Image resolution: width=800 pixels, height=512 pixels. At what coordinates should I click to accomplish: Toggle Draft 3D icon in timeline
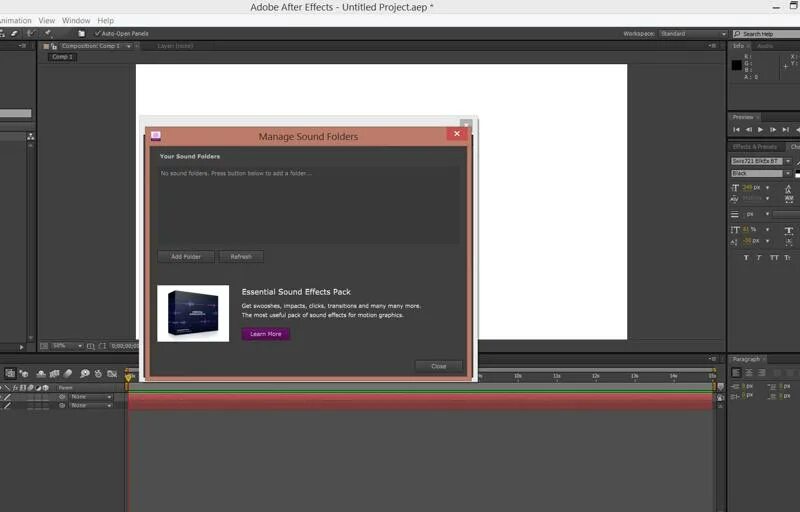[x=24, y=374]
